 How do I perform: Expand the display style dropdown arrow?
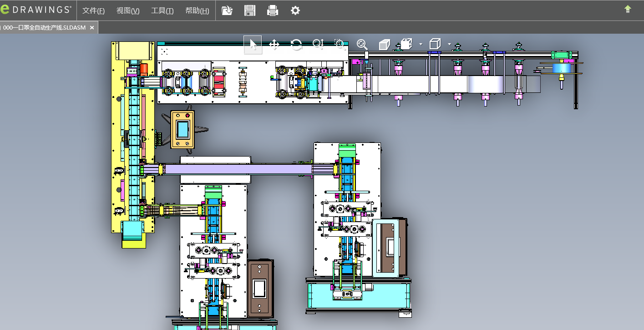click(x=449, y=44)
